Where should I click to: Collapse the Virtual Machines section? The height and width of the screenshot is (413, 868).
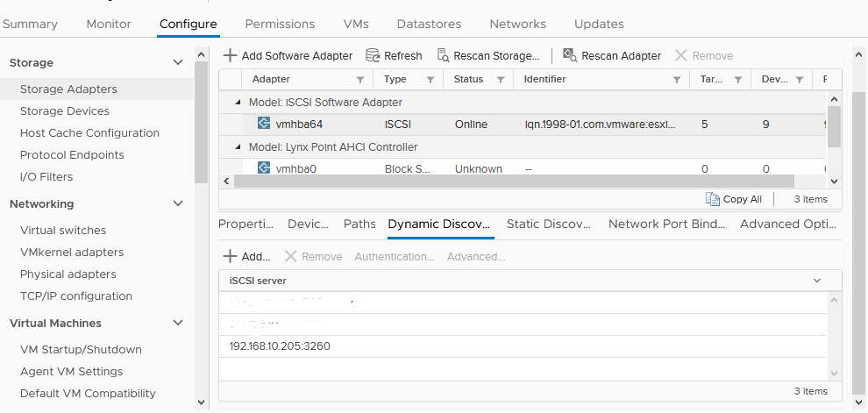click(178, 323)
